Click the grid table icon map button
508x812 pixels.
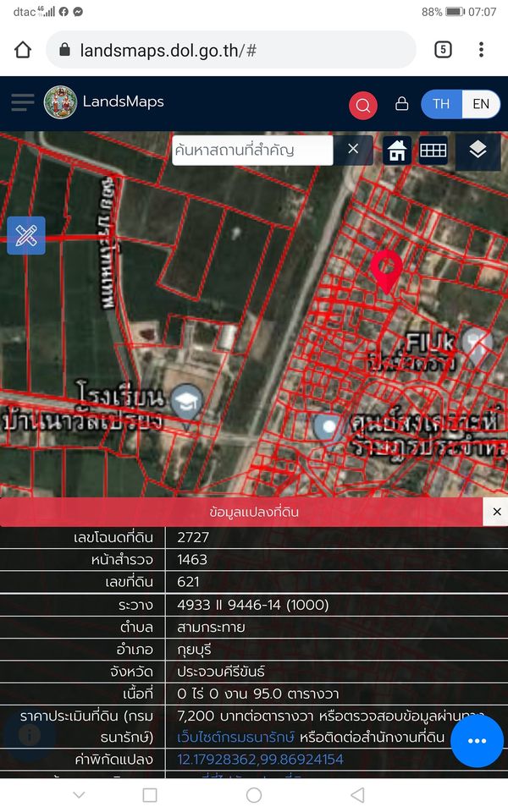(433, 151)
